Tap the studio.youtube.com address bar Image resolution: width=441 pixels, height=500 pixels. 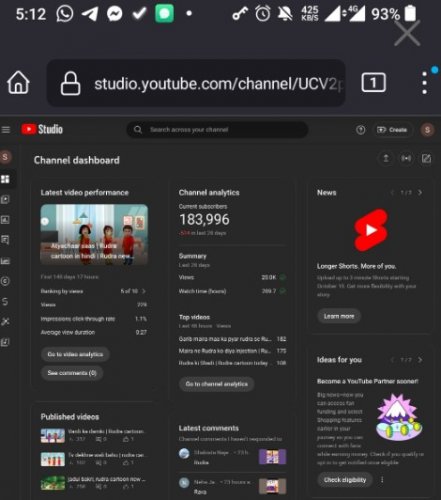[x=196, y=83]
